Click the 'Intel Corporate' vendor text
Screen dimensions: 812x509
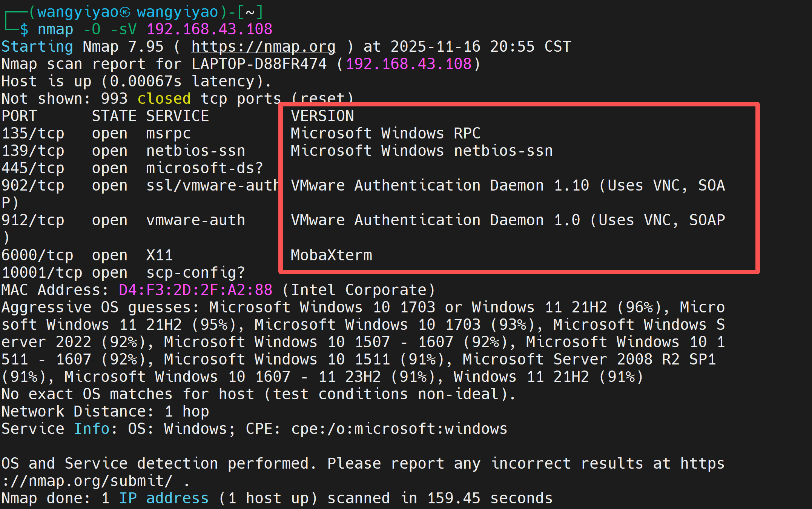coord(358,290)
